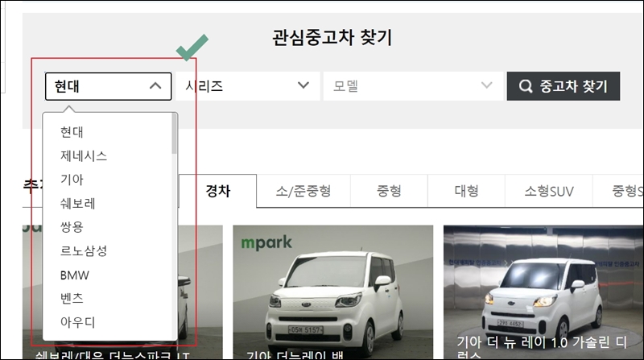Select 쌍용 in the manufacturer list

(x=72, y=227)
